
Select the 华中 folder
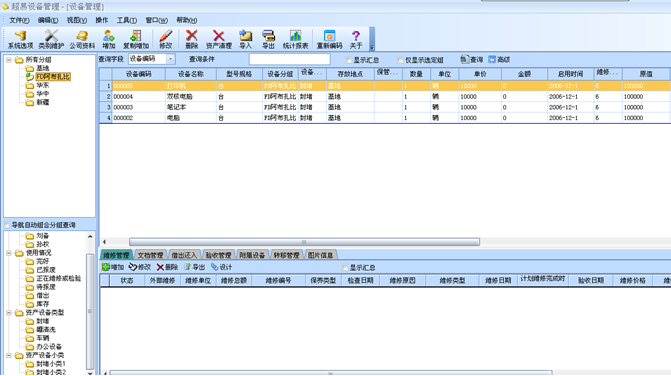pyautogui.click(x=37, y=94)
